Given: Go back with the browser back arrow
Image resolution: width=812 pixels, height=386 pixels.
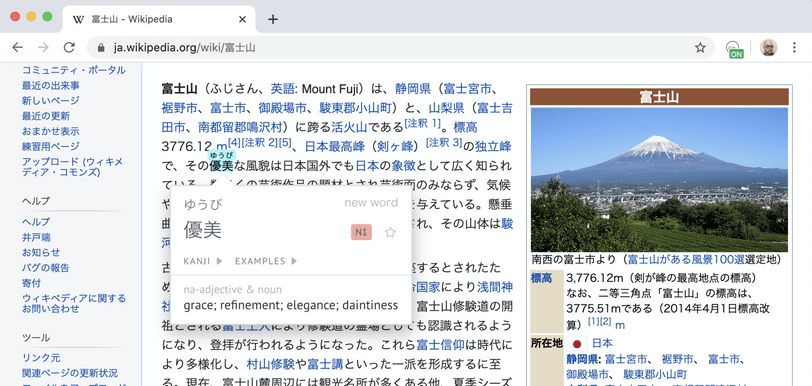Looking at the screenshot, I should tap(18, 48).
